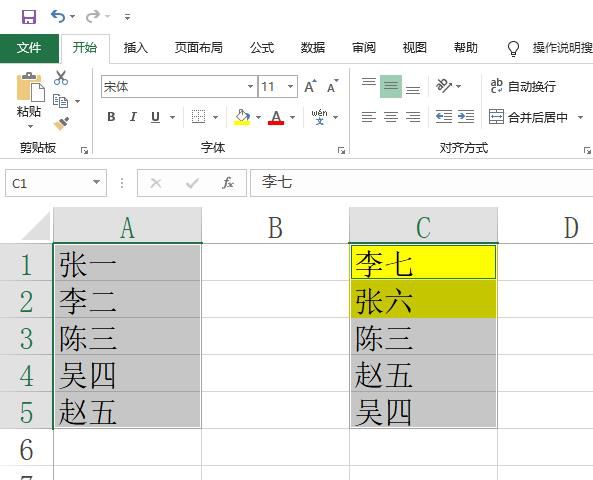Open the 文件 tab
Viewport: 593px width, 480px height.
[29, 48]
